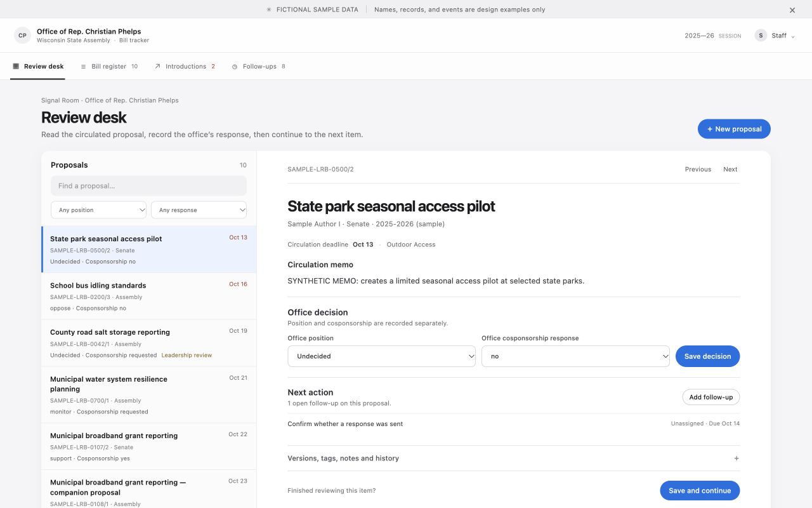Screen dimensions: 812x508
Task: Dismiss the fictional sample data banner
Action: [x=792, y=10]
